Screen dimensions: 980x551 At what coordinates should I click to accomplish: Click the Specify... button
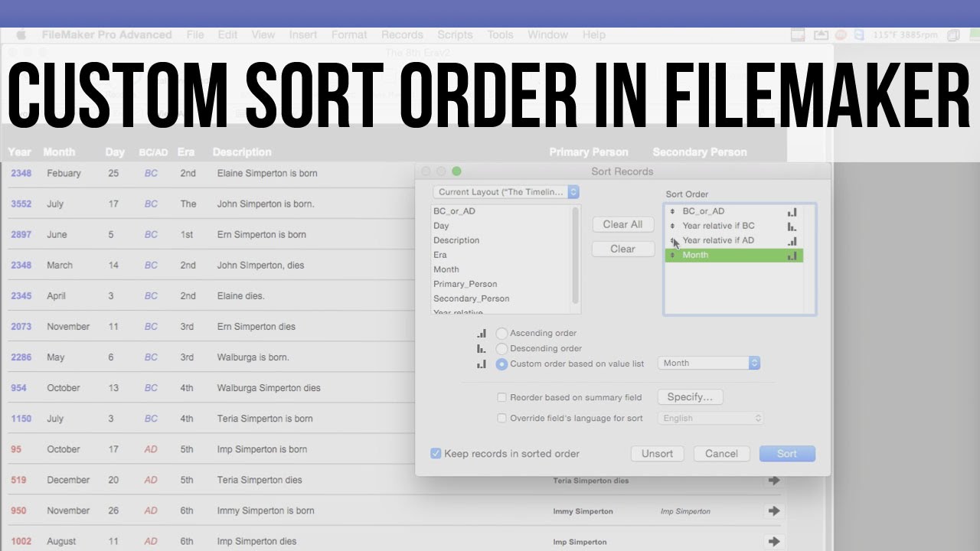690,397
